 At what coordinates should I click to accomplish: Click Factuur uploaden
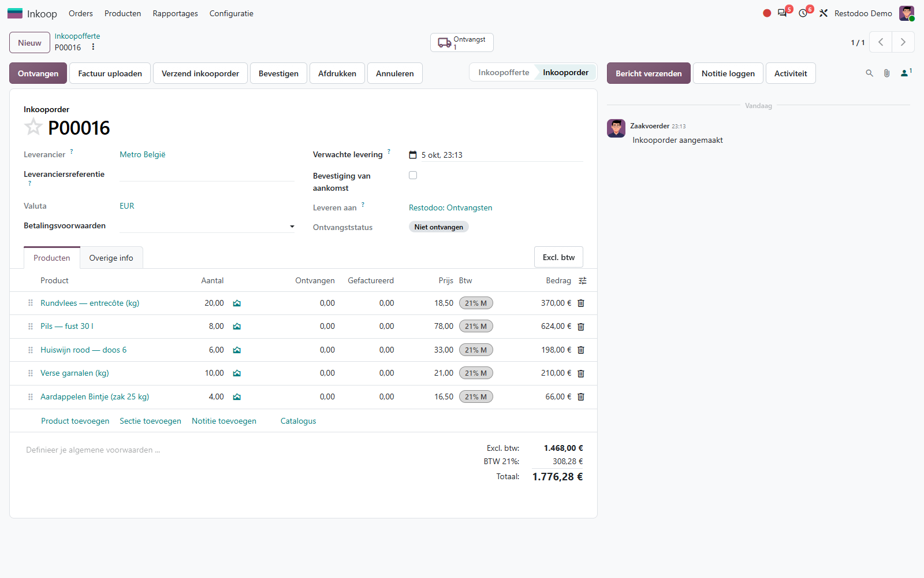pyautogui.click(x=110, y=73)
